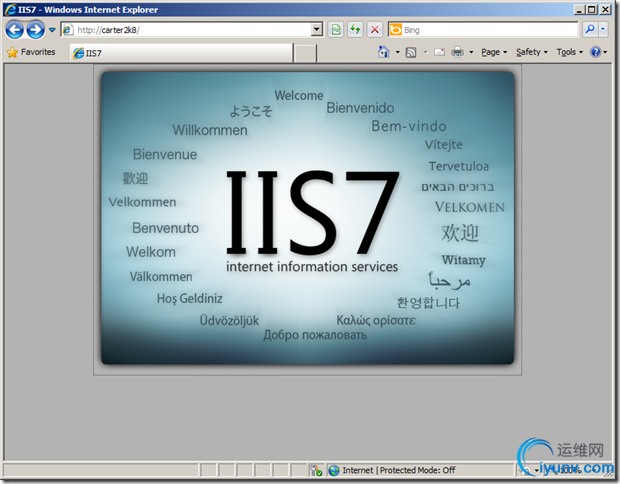Click Internet zone globe in status bar
Screen dimensions: 620x484
[334, 471]
